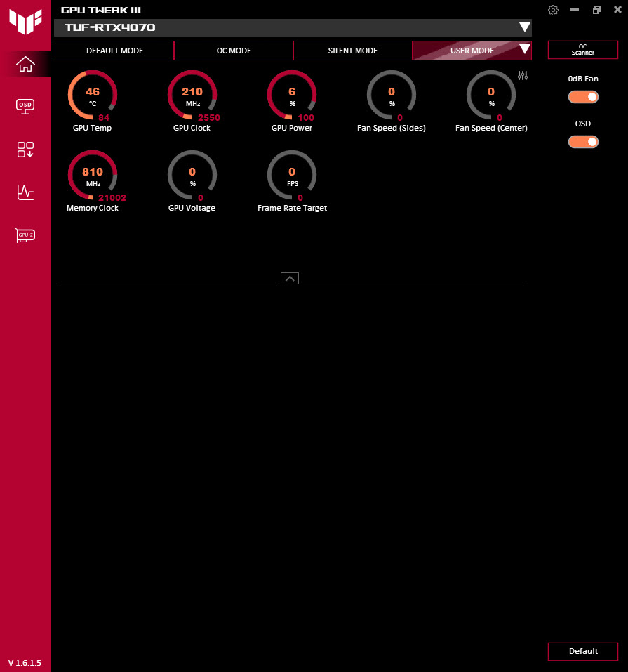Click the Default reset button
628x672 pixels.
point(582,651)
